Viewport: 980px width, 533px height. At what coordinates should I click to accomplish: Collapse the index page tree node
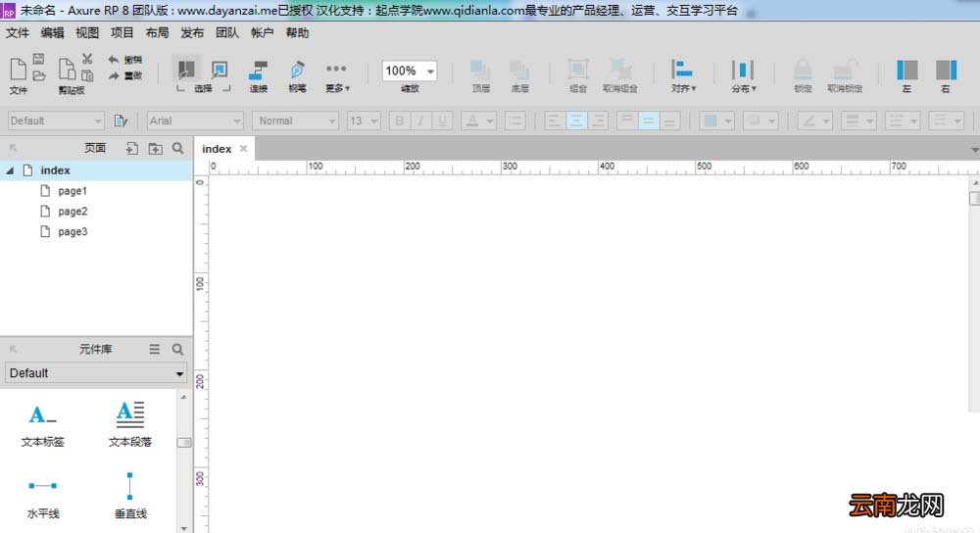[x=10, y=170]
